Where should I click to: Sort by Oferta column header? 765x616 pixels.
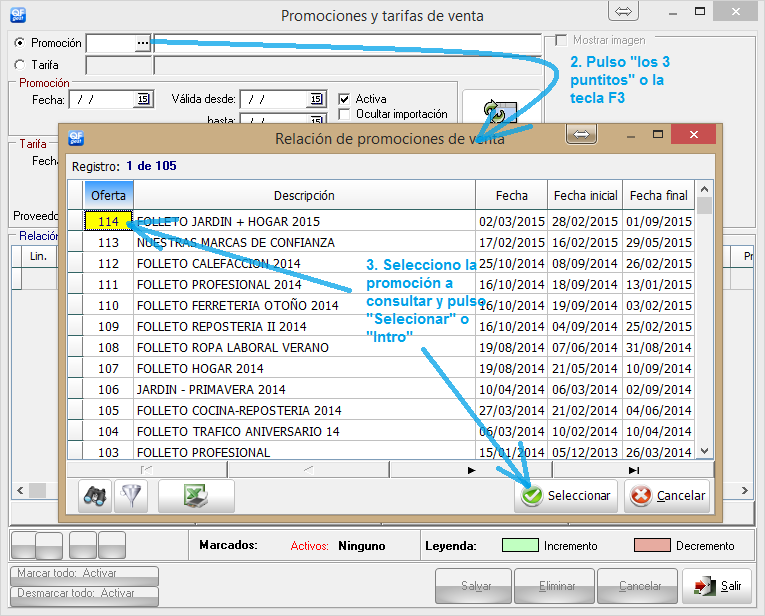(x=108, y=195)
